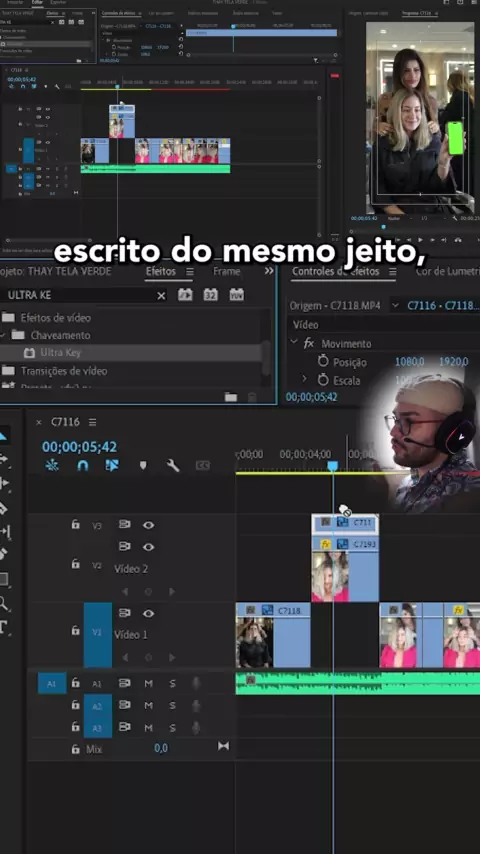This screenshot has height=854, width=480.
Task: Solo audio track A2
Action: click(x=172, y=705)
